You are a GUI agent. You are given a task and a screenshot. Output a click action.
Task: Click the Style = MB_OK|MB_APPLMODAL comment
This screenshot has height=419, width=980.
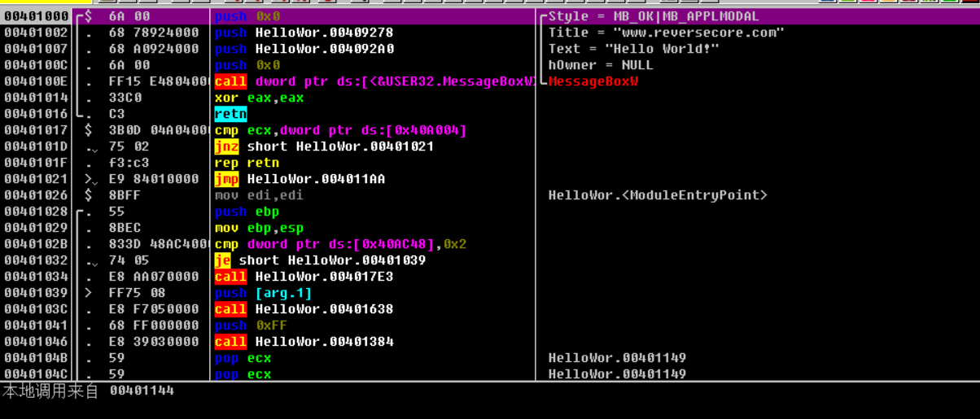[x=654, y=16]
